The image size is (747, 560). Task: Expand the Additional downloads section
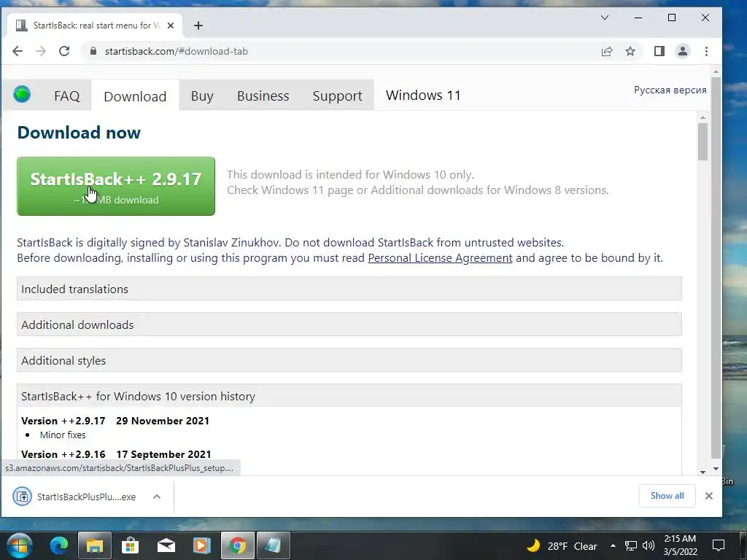tap(349, 324)
